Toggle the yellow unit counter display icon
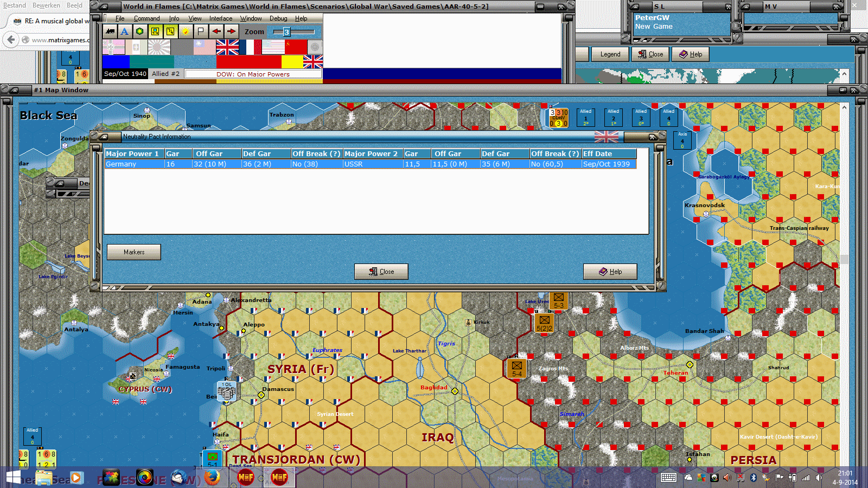Image resolution: width=868 pixels, height=488 pixels. click(x=155, y=31)
